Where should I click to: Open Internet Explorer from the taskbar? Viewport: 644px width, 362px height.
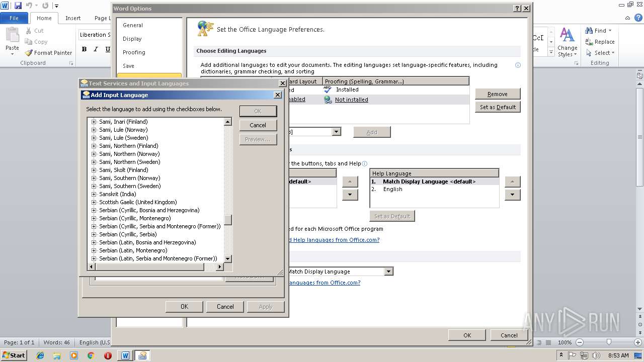point(40,355)
